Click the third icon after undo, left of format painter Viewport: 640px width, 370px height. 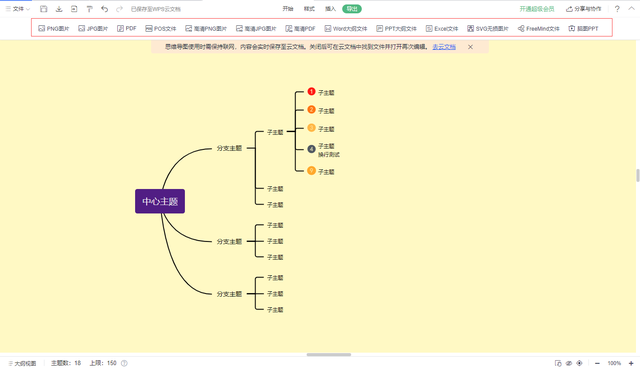pos(74,9)
